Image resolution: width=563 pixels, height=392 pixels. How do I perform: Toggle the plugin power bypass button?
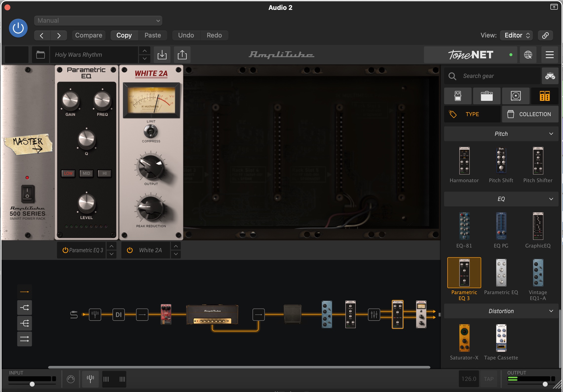(x=18, y=28)
